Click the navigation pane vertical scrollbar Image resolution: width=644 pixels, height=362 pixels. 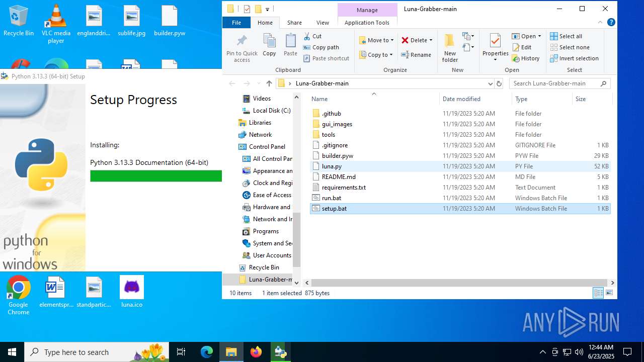pyautogui.click(x=296, y=239)
